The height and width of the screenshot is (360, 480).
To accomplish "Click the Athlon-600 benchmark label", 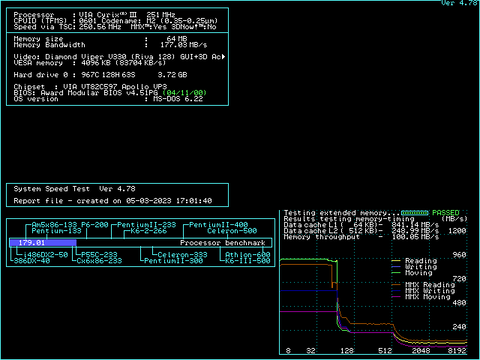I will [x=248, y=255].
